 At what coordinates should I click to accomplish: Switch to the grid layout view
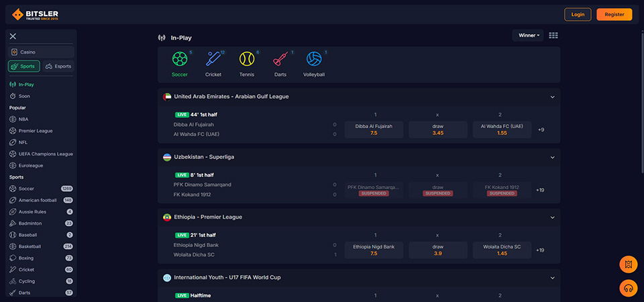pos(553,36)
